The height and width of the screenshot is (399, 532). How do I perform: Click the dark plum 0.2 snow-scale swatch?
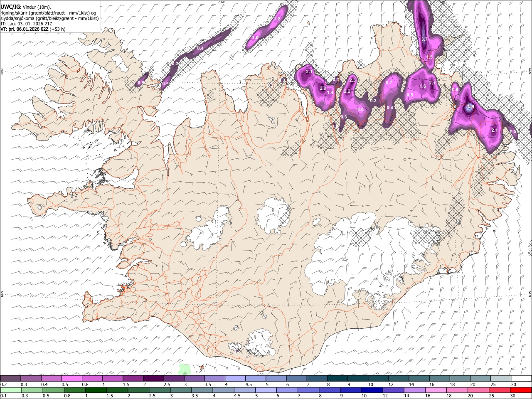click(10, 379)
